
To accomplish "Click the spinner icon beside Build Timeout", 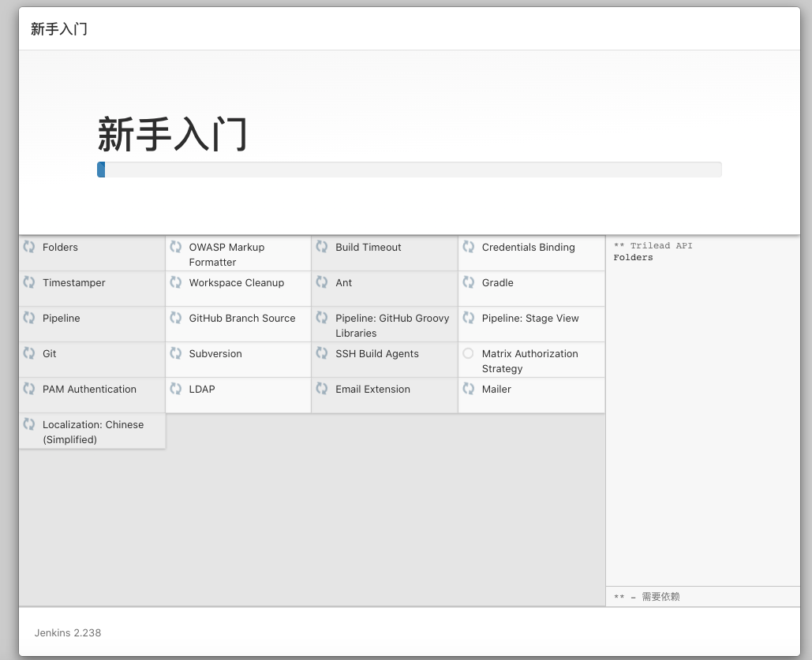I will point(322,247).
